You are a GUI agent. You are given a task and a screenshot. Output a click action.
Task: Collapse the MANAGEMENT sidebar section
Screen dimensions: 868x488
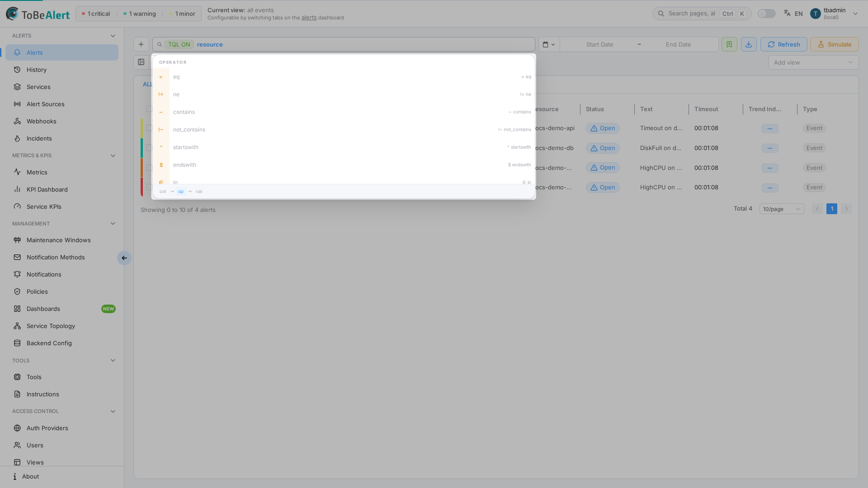[x=113, y=224]
